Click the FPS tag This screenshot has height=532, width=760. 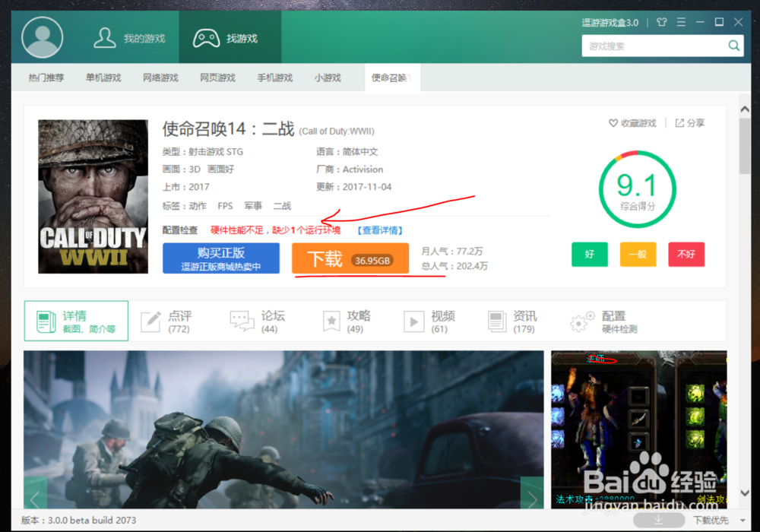tap(226, 206)
